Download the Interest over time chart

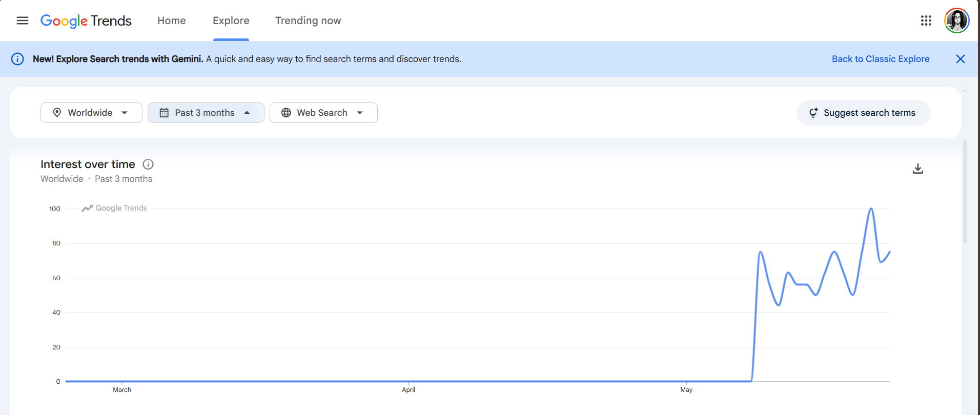918,169
